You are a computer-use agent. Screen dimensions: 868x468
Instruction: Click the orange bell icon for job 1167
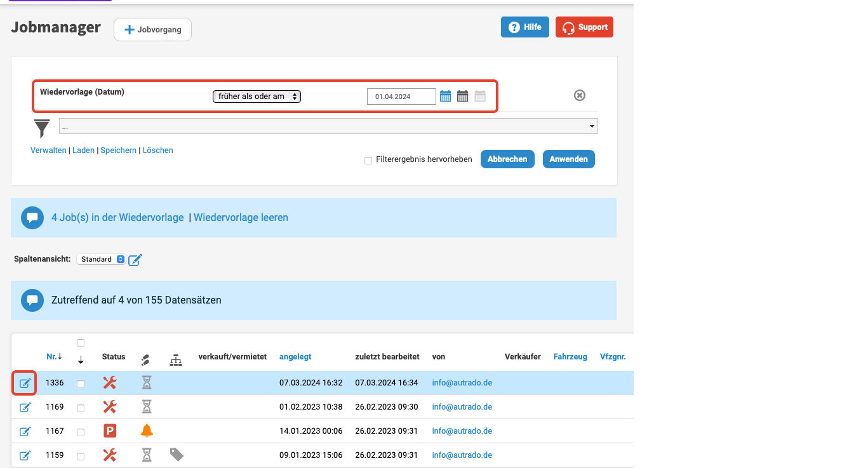tap(147, 431)
